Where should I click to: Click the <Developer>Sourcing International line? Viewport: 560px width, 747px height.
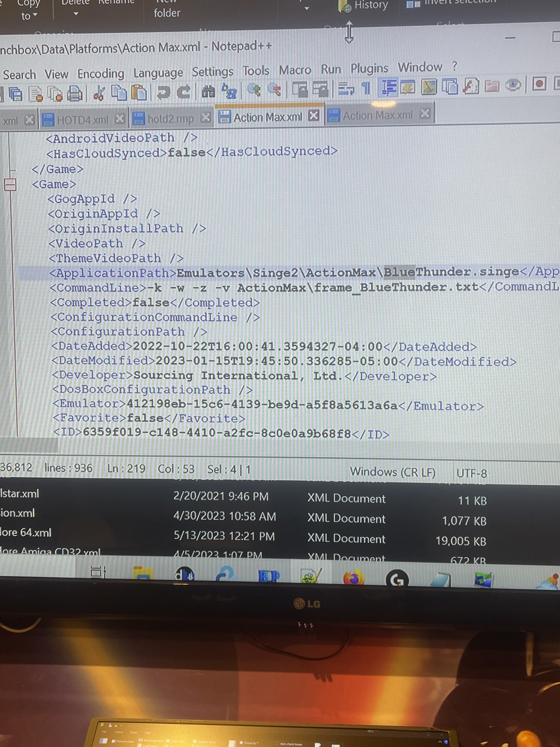(x=244, y=376)
